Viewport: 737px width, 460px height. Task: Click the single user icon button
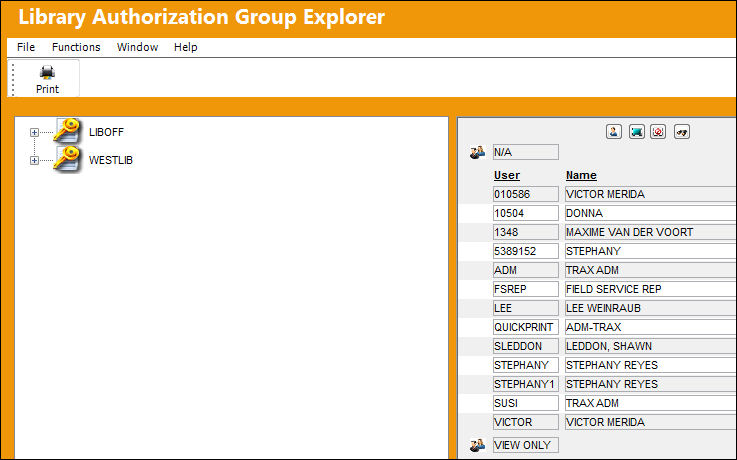(614, 132)
